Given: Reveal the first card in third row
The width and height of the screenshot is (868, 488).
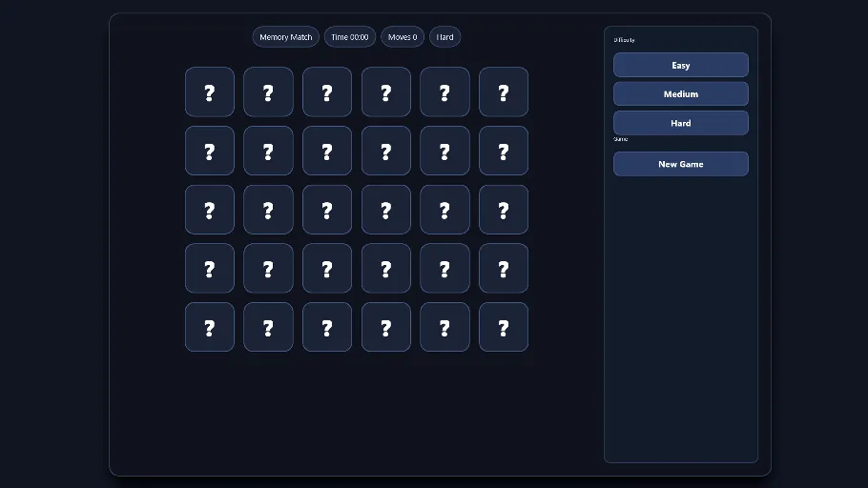Looking at the screenshot, I should click(209, 210).
